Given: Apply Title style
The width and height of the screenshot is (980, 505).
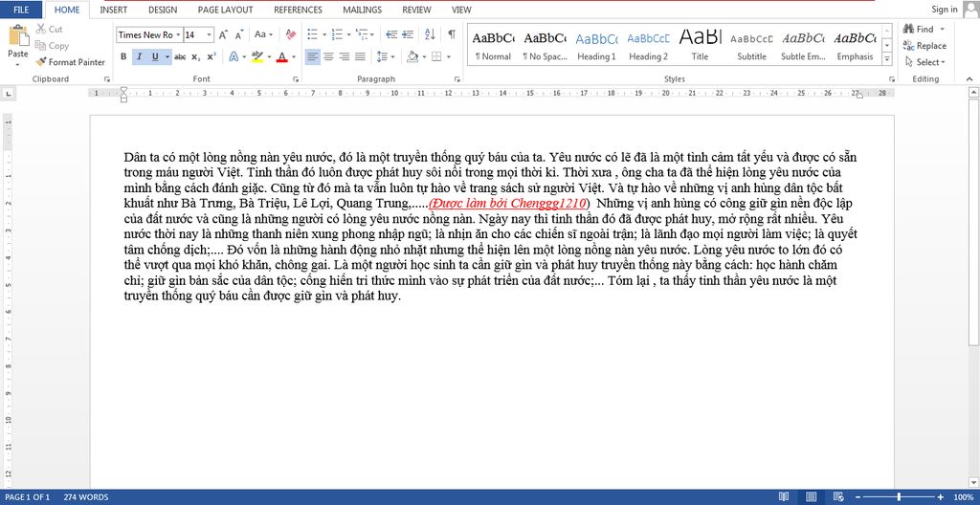Looking at the screenshot, I should [x=700, y=45].
